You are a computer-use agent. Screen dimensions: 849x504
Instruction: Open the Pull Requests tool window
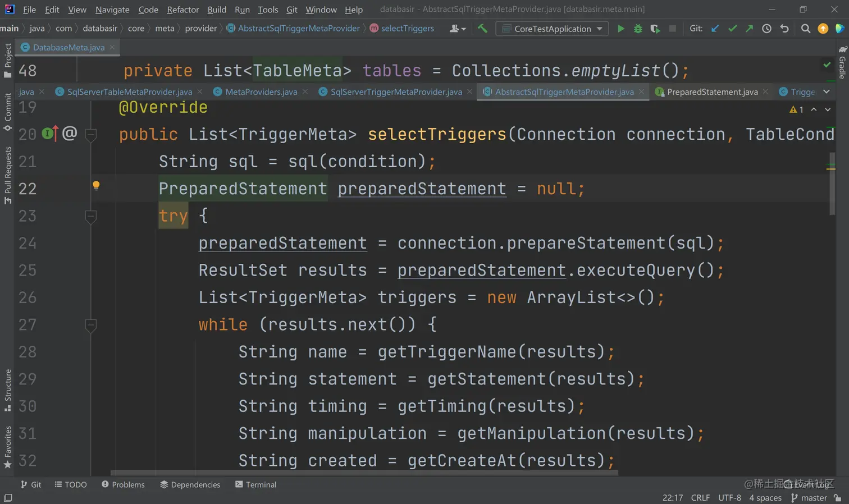7,175
